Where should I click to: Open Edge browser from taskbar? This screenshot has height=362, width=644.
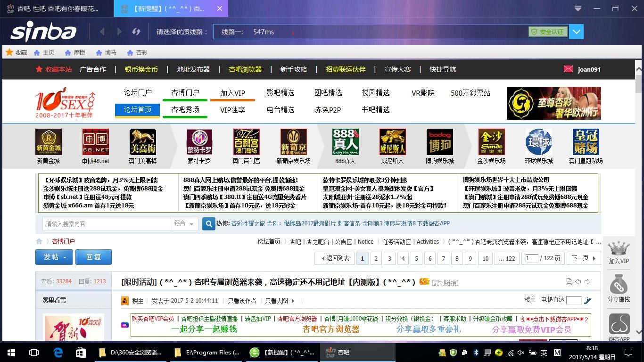[x=58, y=352]
